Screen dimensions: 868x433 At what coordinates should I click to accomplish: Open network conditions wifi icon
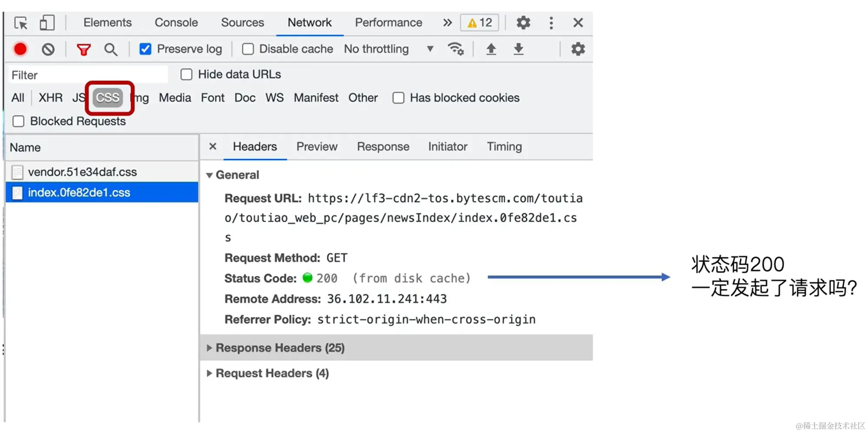pyautogui.click(x=455, y=49)
